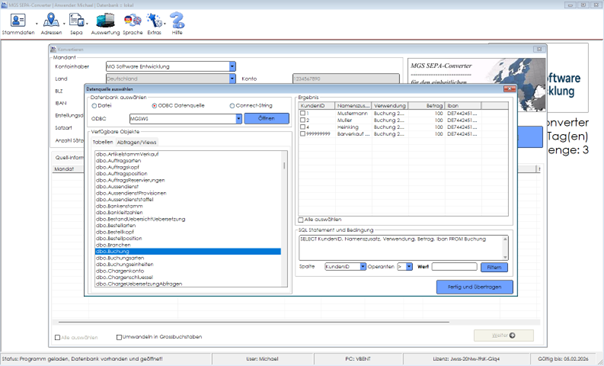Select the Connect-String radio option
This screenshot has height=366, width=604.
pos(232,106)
